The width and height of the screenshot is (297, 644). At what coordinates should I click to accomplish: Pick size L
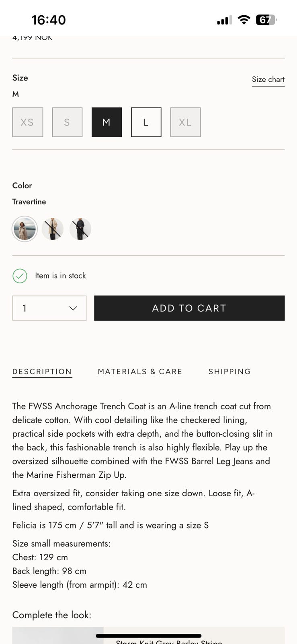(146, 122)
